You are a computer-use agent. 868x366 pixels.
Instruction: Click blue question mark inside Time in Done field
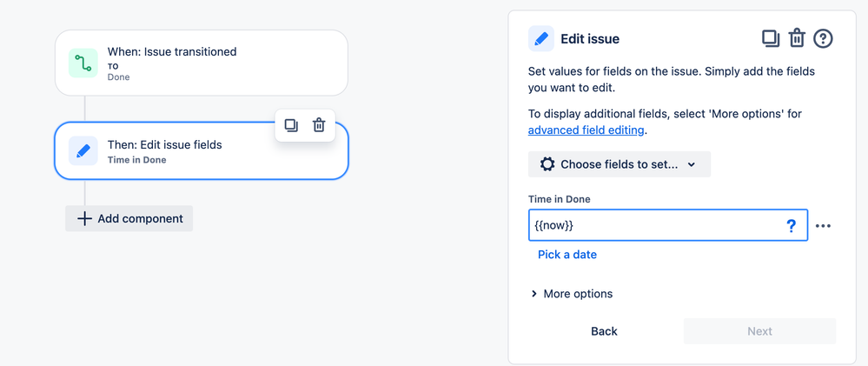coord(792,225)
